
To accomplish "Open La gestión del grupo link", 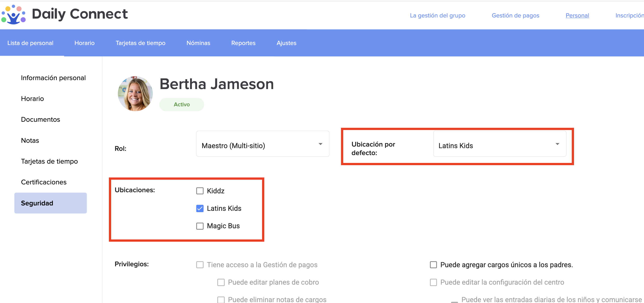I will pos(437,15).
